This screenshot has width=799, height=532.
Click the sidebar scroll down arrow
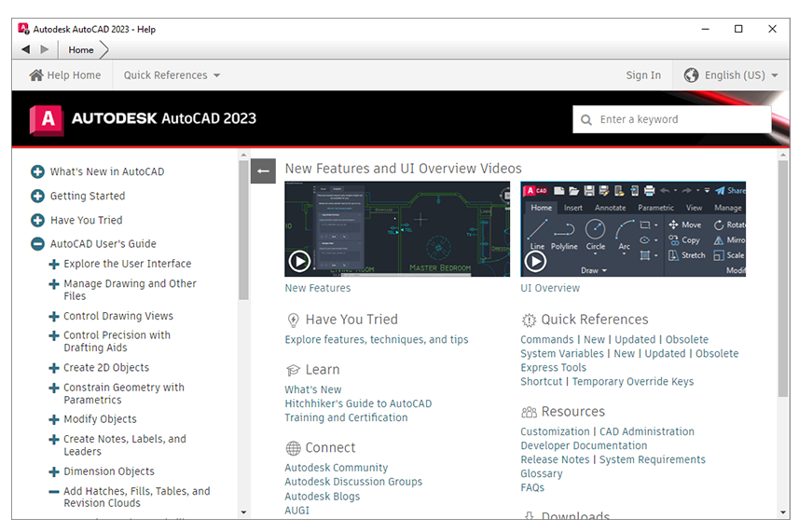(x=243, y=512)
